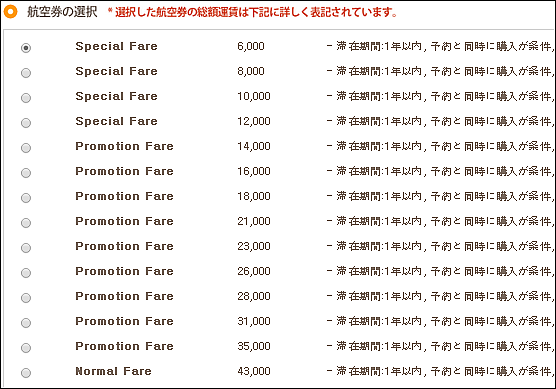
Task: Select the 6,000 Special Fare radio button
Action: [26, 48]
